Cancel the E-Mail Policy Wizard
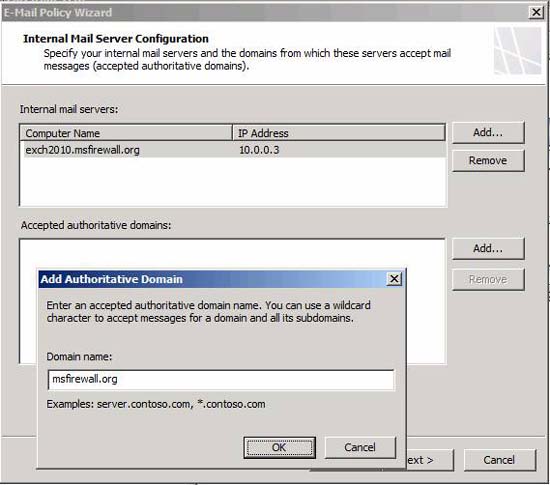The image size is (550, 485). pos(499,460)
